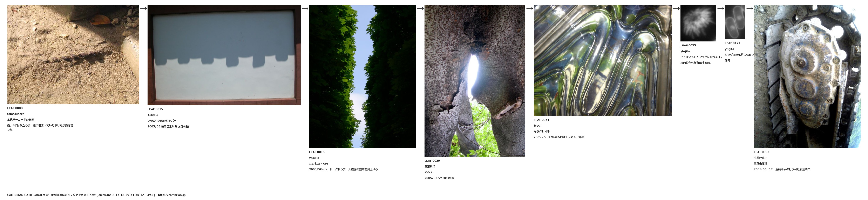Open the LEAF 0393 caterpillar track photo
The width and height of the screenshot is (868, 200).
coord(807,76)
